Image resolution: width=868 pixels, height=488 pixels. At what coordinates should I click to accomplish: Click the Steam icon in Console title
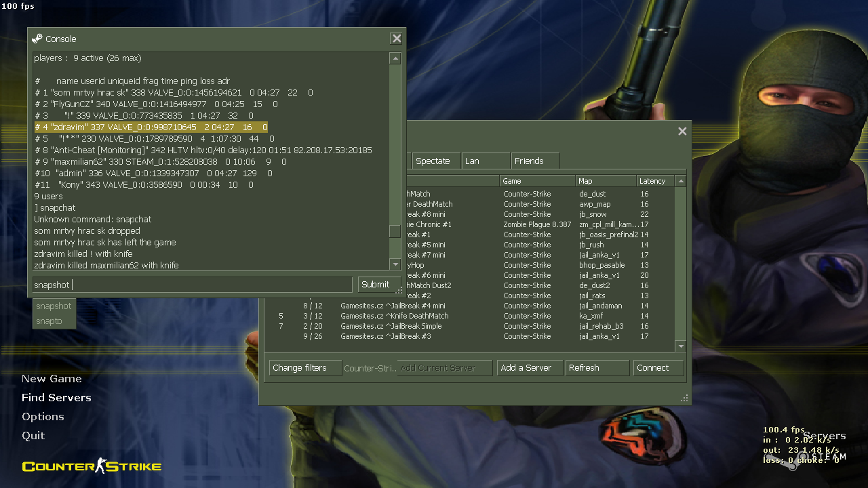pos(37,39)
